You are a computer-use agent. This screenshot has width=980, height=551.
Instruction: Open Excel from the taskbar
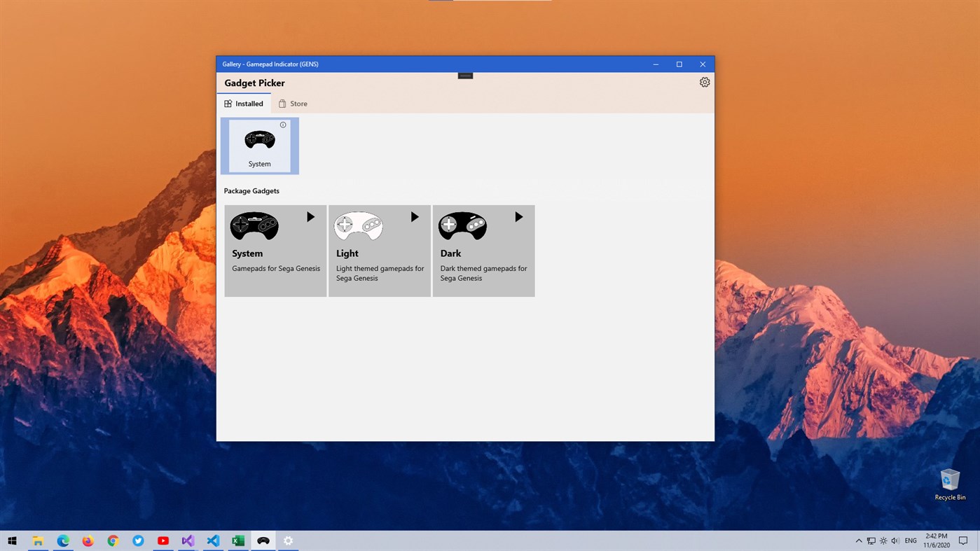[x=237, y=540]
